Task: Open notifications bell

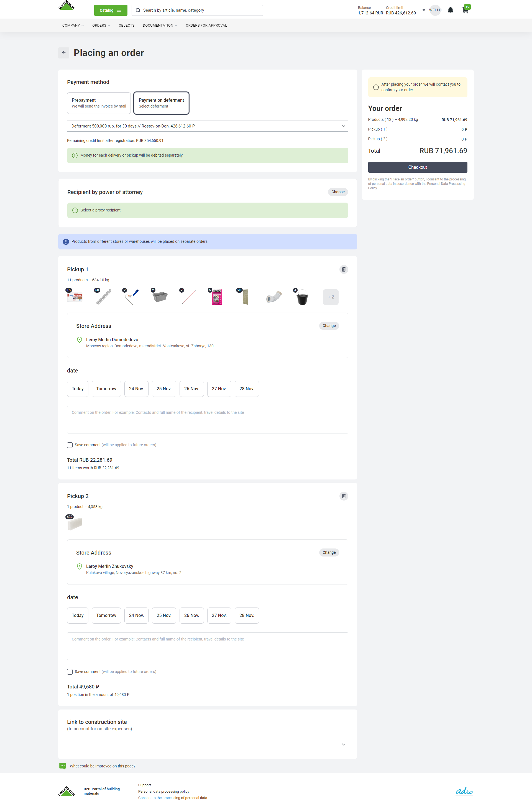Action: (451, 10)
